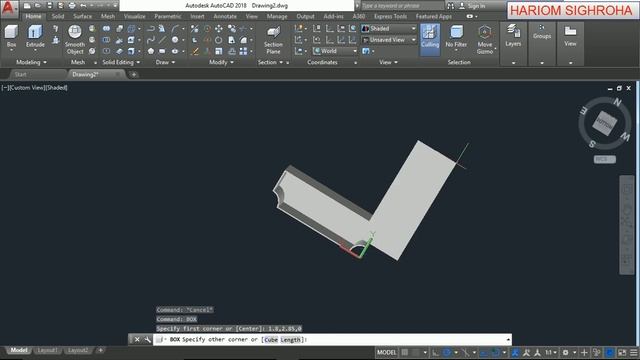Click the navigation bar on right edge
This screenshot has width=640, height=360.
tap(627, 225)
